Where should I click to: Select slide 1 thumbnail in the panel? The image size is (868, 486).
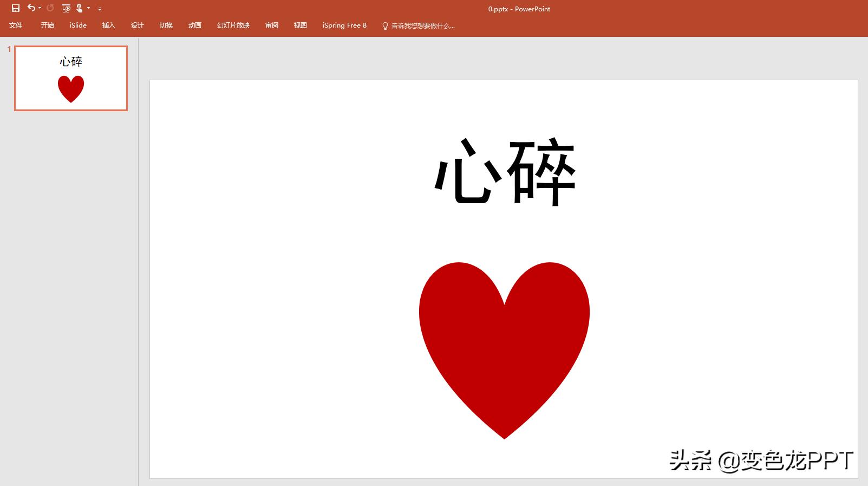coord(71,79)
